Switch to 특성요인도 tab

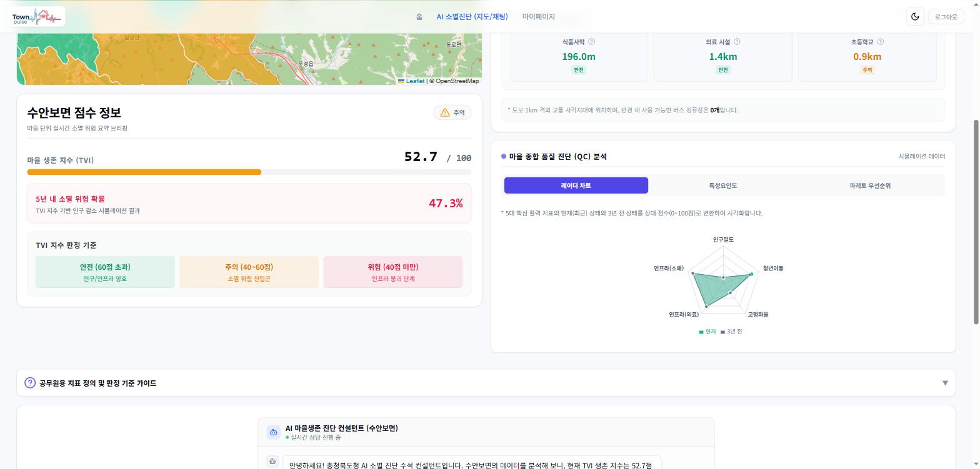pyautogui.click(x=722, y=185)
